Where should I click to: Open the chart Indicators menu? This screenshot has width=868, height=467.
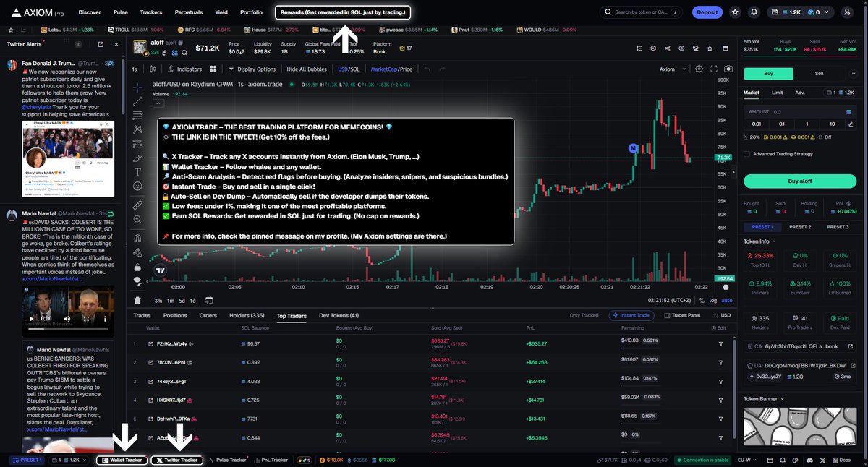[x=184, y=69]
